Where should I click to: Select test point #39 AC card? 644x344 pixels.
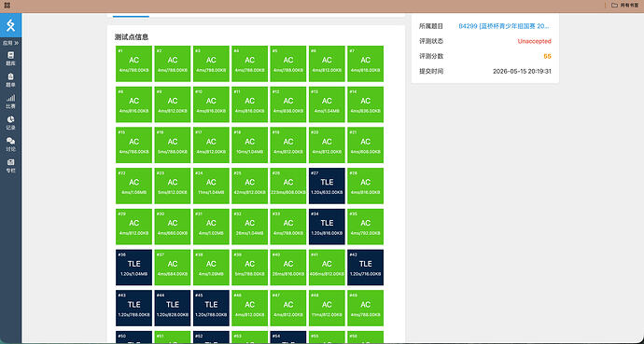(250, 268)
